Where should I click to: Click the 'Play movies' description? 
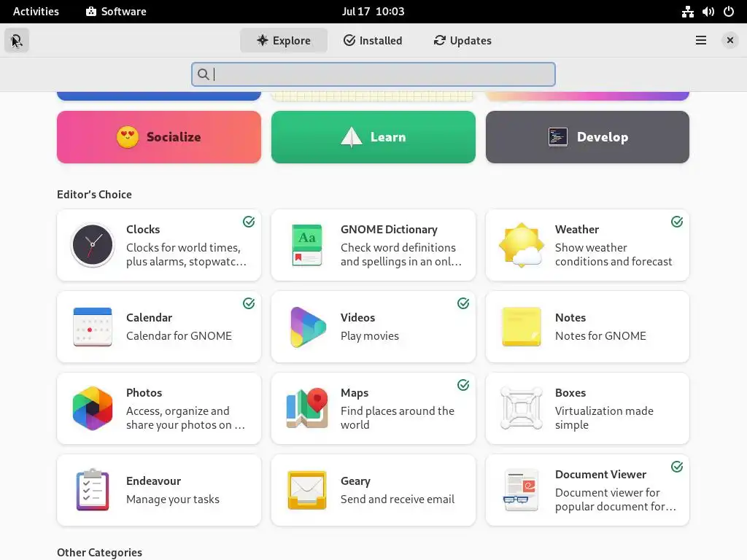(370, 335)
